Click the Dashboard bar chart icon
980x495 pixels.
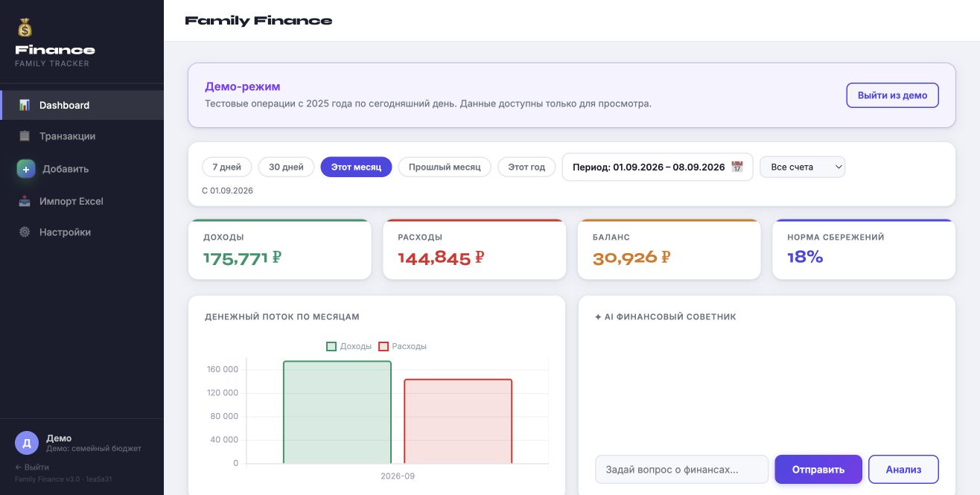25,105
